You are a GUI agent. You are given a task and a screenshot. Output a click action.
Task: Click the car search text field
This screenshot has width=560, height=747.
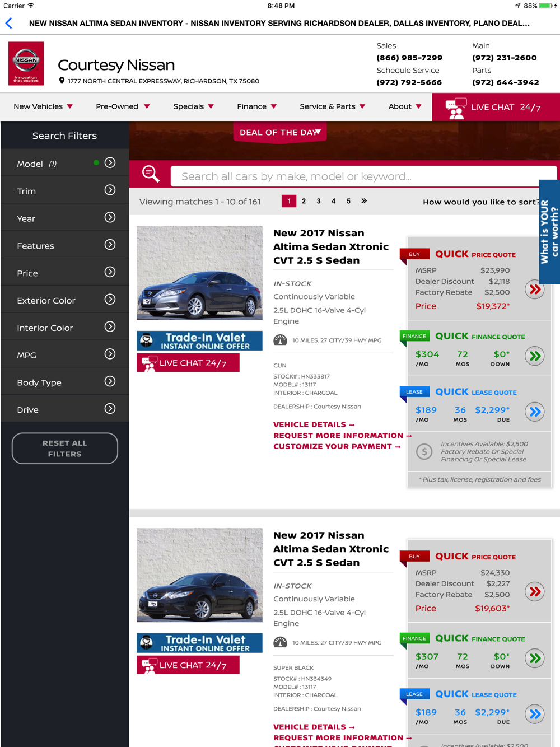[x=363, y=176]
